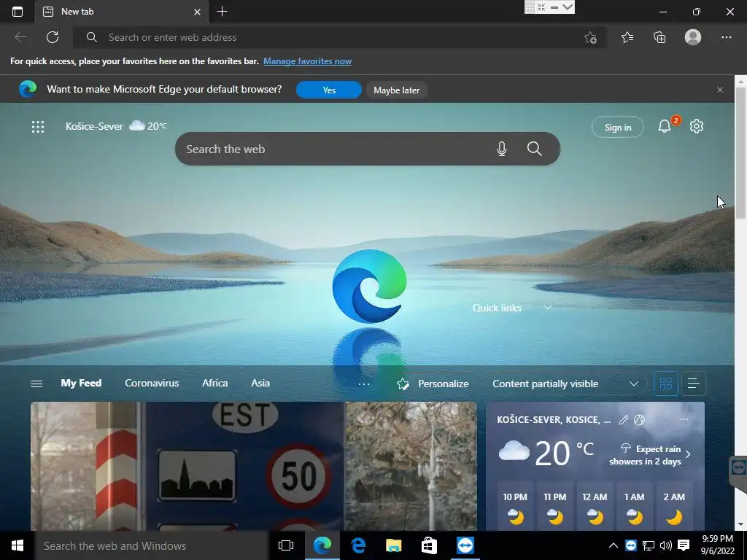Open legacy Edge icon on taskbar
Screen dimensions: 747x560
point(358,545)
